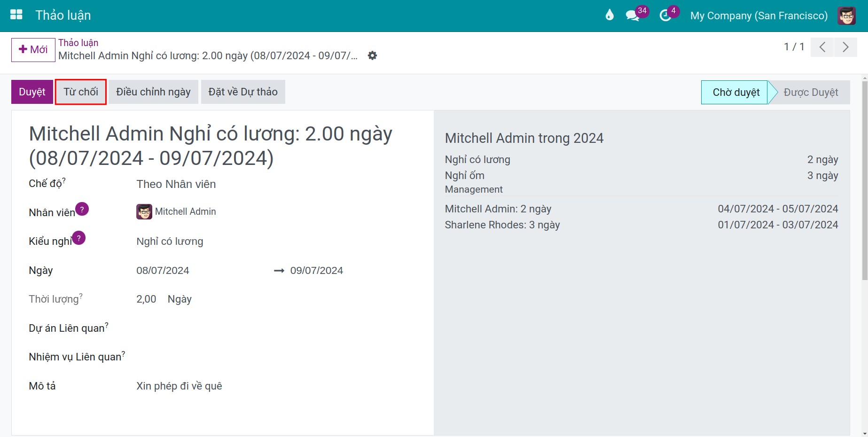
Task: Open the activities clock icon with 4 badge
Action: pos(665,16)
